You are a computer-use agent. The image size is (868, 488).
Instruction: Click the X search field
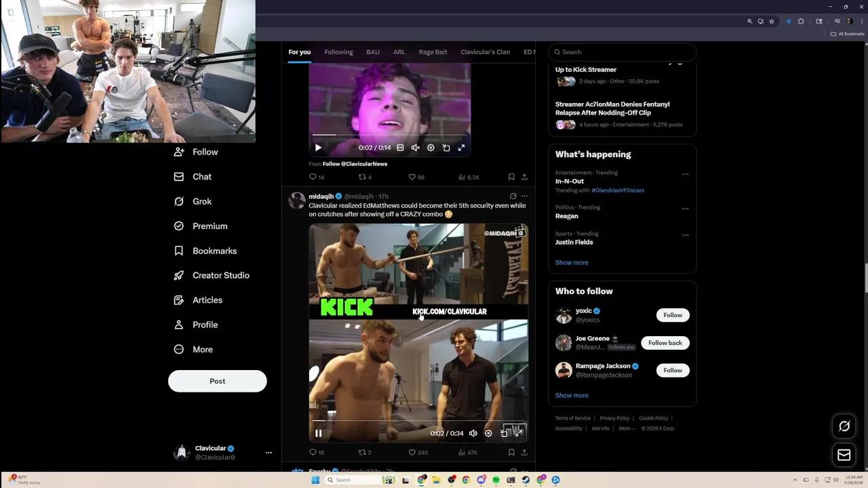622,52
